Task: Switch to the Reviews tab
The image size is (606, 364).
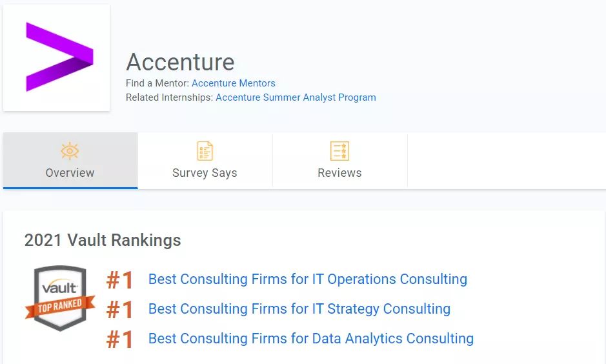Action: pyautogui.click(x=339, y=160)
